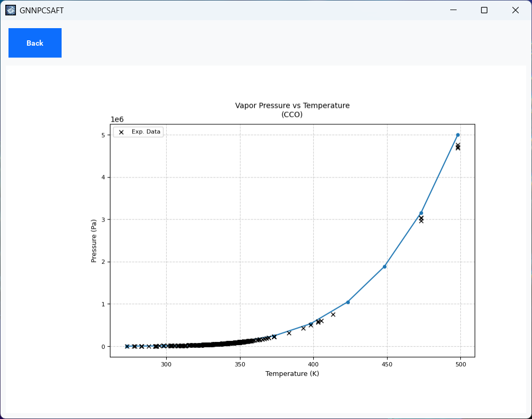This screenshot has width=532, height=419.
Task: Click the 5 tick label on y-axis
Action: 104,135
